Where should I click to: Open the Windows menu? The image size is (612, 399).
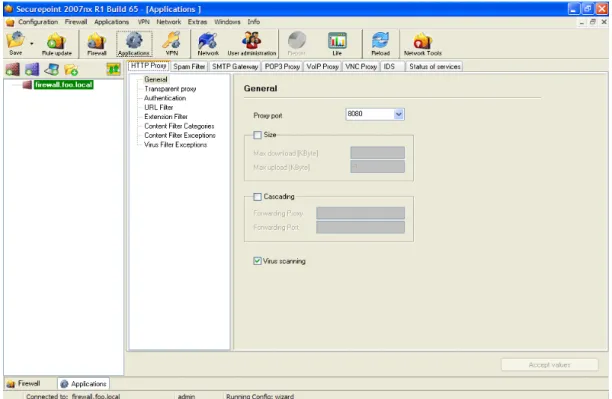[x=227, y=22]
